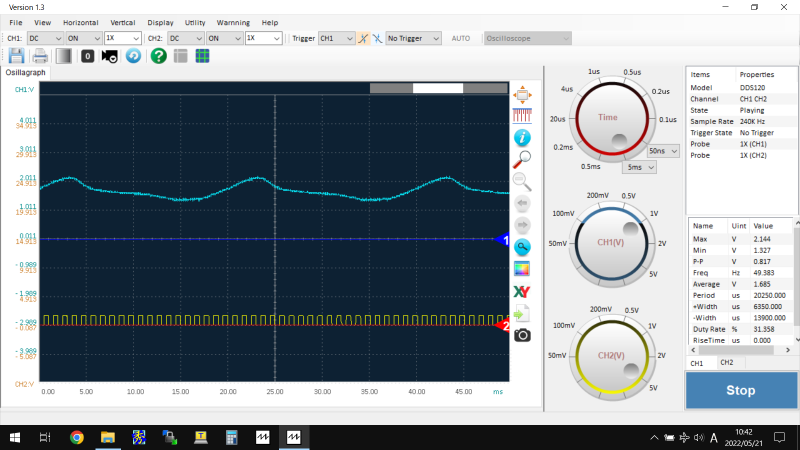Toggle rising edge trigger icon

coord(364,38)
